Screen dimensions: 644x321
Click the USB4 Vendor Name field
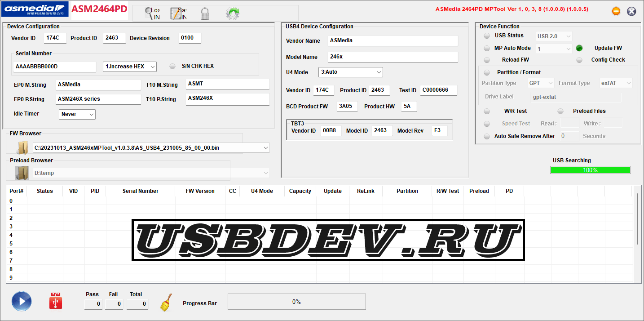pyautogui.click(x=393, y=41)
